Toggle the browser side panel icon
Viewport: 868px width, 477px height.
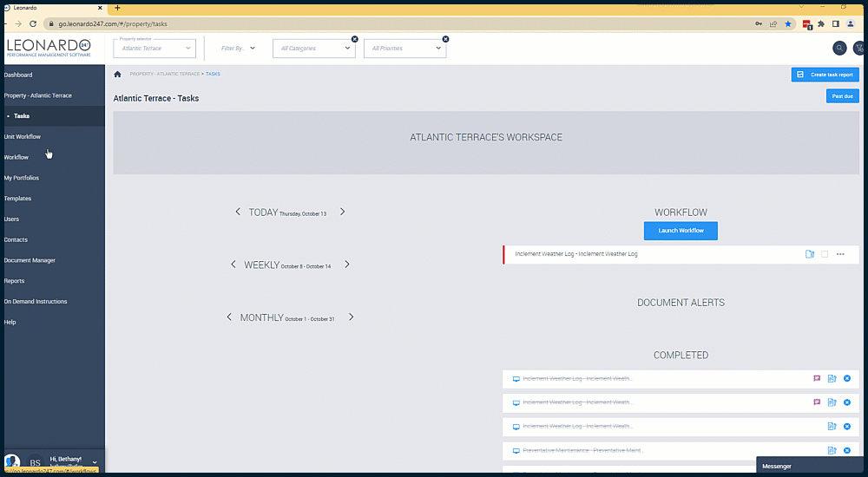click(835, 23)
